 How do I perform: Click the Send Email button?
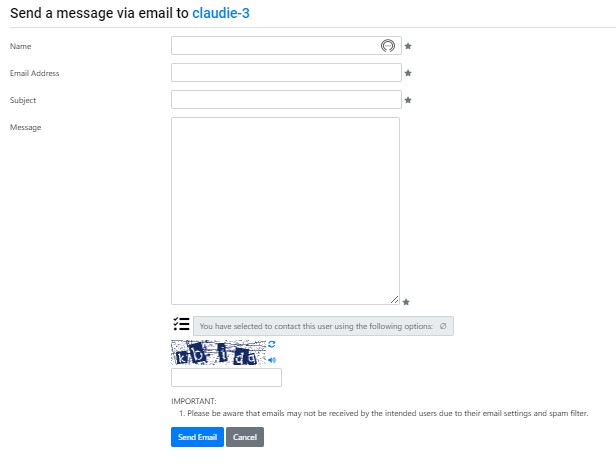click(x=197, y=437)
